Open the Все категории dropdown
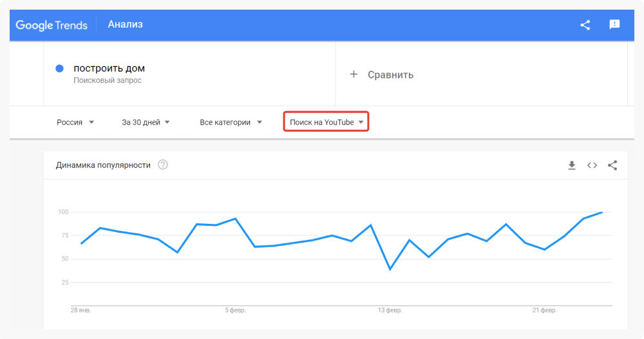This screenshot has height=339, width=644. click(231, 122)
